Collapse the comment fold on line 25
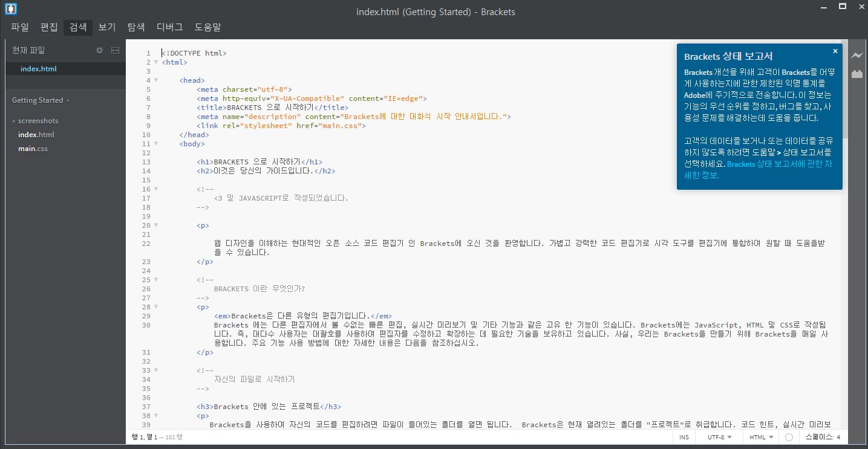Viewport: 868px width, 449px height. coord(156,279)
